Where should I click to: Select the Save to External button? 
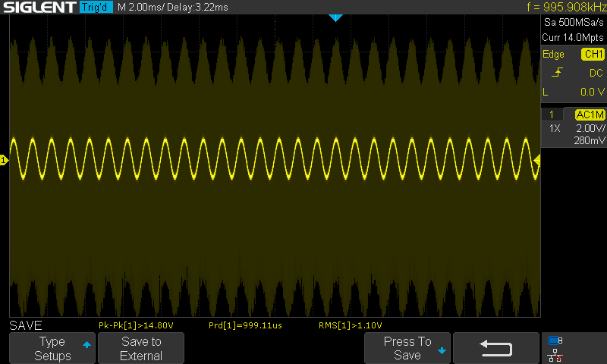[141, 348]
